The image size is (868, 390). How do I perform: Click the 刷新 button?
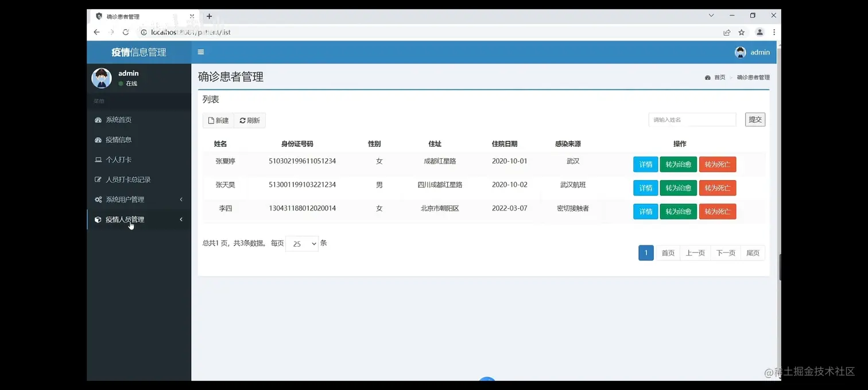250,120
